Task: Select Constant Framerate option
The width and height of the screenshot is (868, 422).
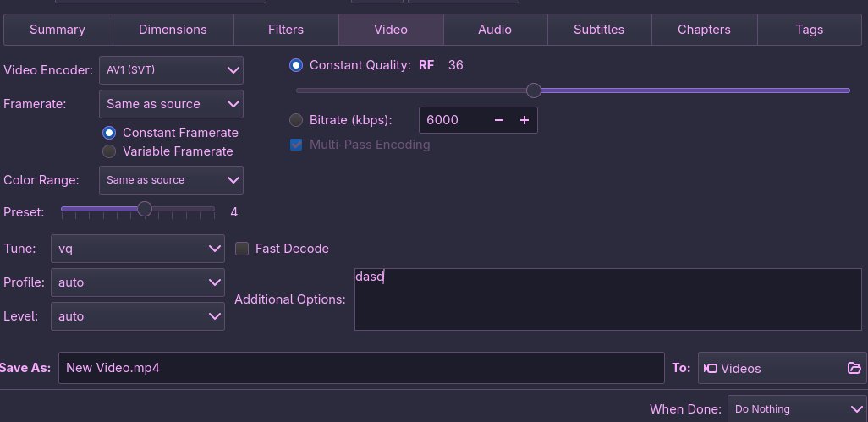Action: (x=109, y=133)
